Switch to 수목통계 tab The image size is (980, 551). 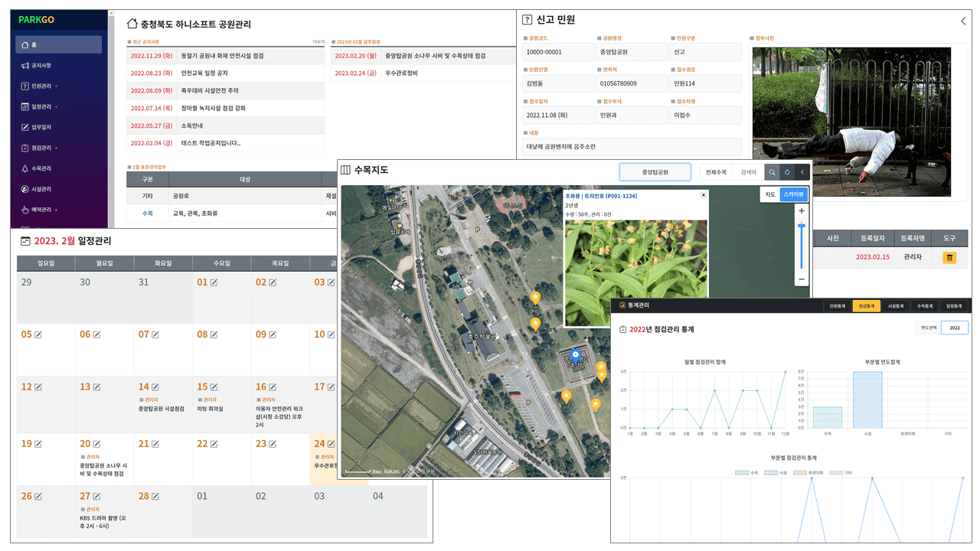click(925, 306)
